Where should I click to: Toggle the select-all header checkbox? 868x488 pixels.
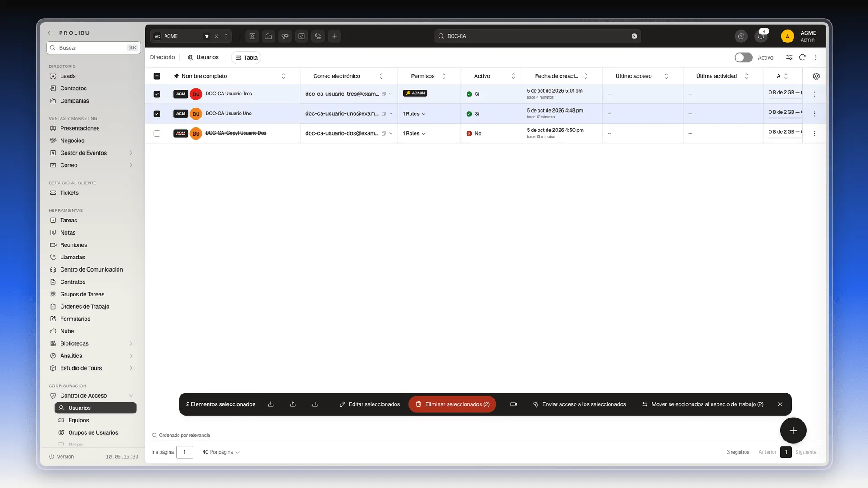point(157,76)
